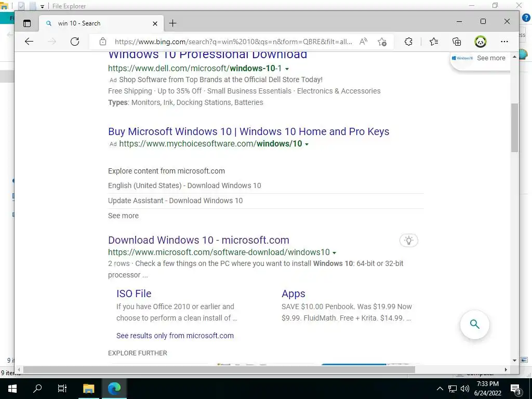Click the scroll up arrow

[x=515, y=57]
